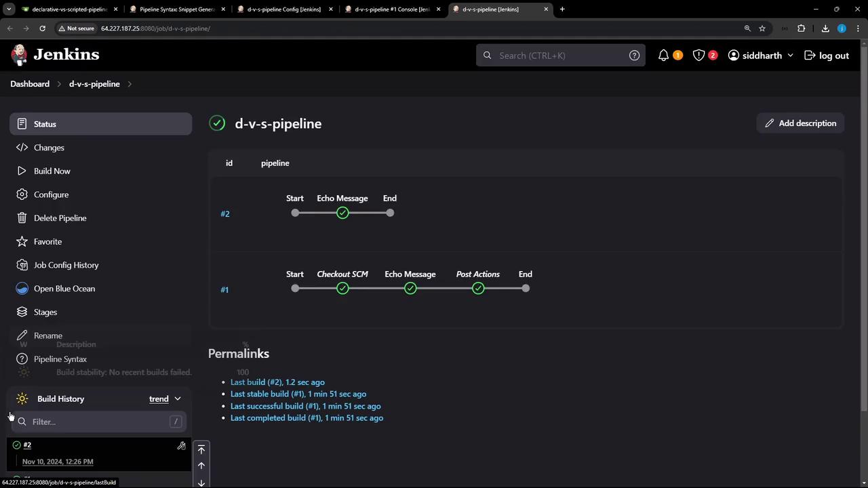The image size is (868, 488).
Task: Jump to top of build history
Action: [x=201, y=450]
